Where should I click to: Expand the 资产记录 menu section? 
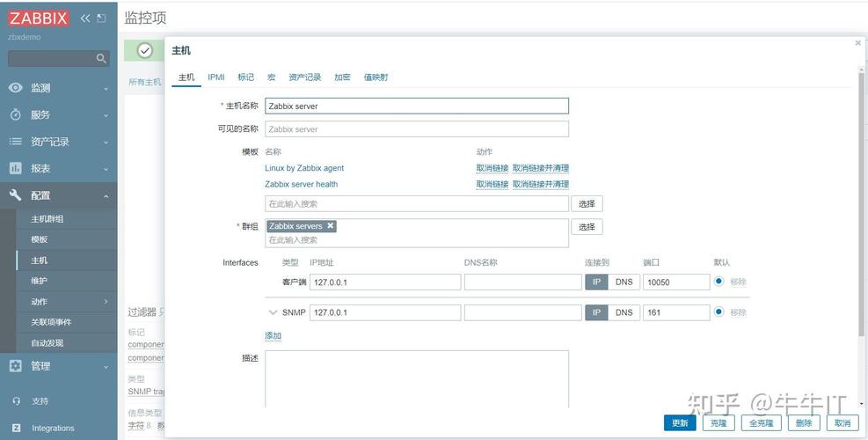[x=106, y=143]
